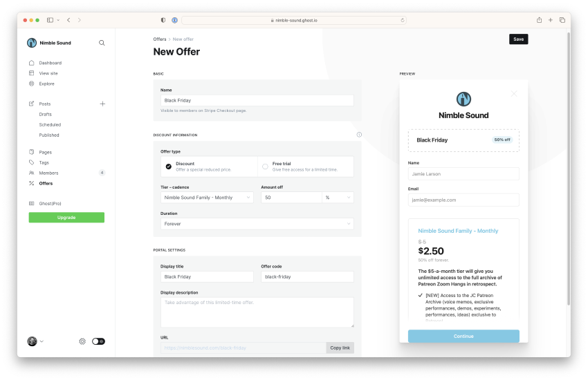Screen dimensions: 588x380
Task: Expand Safari sidebar options chevron
Action: pyautogui.click(x=58, y=20)
